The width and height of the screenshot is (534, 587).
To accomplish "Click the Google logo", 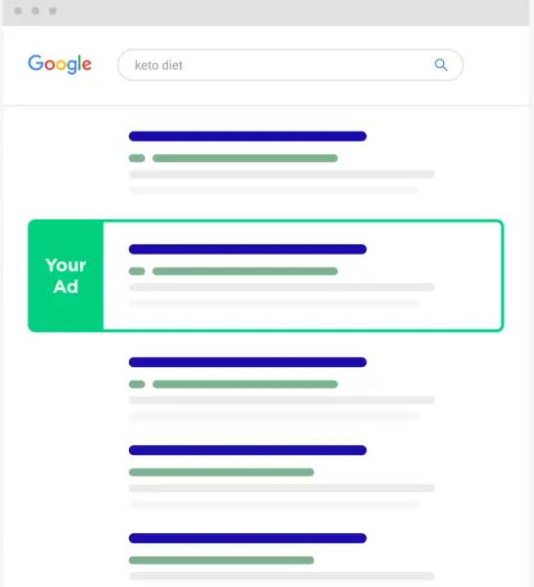I will [60, 64].
